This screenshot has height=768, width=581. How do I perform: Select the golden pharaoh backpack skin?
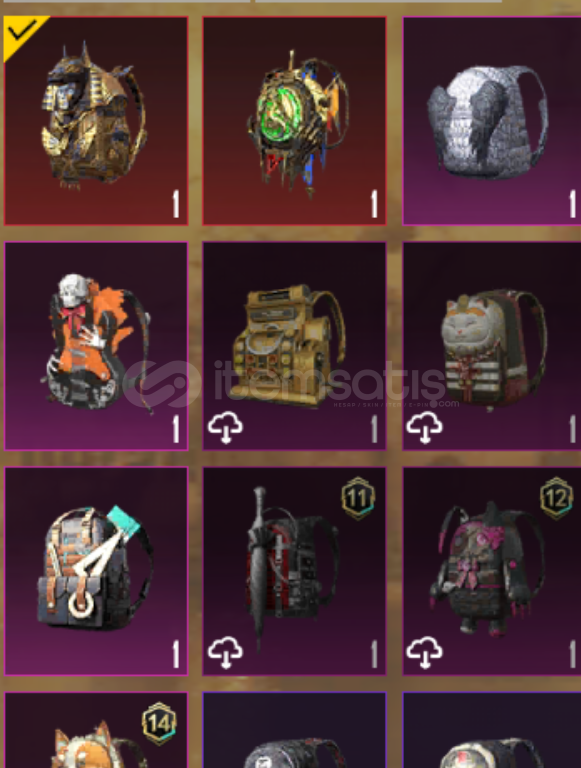click(96, 121)
